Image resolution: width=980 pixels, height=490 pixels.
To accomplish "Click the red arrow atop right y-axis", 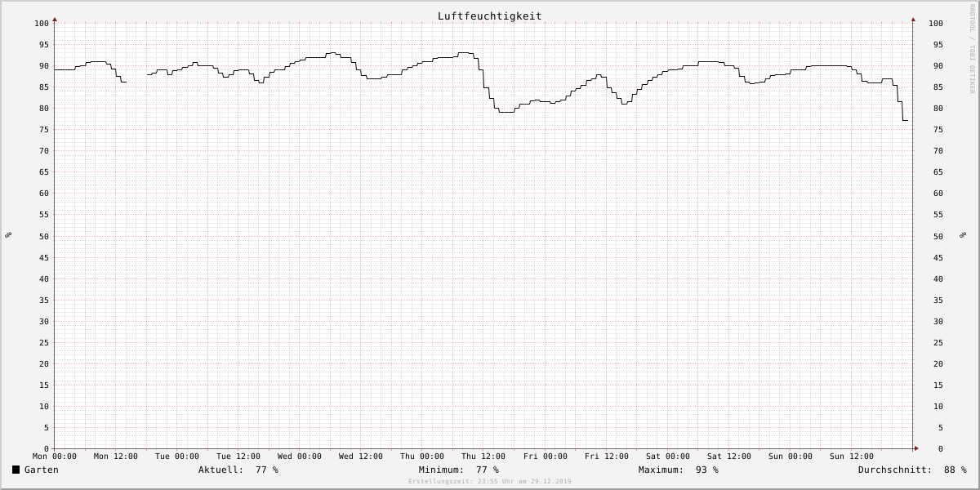I will coord(913,19).
